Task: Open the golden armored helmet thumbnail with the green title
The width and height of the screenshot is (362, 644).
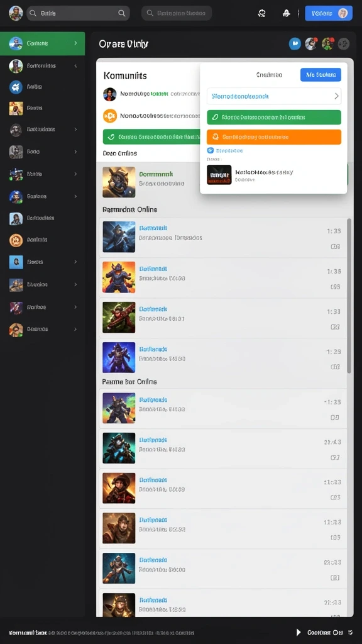Action: point(119,182)
